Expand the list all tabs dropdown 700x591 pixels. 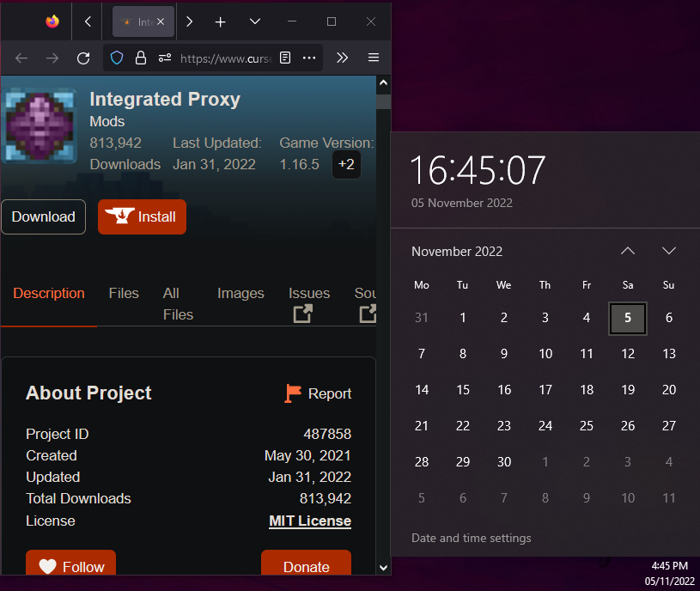255,21
